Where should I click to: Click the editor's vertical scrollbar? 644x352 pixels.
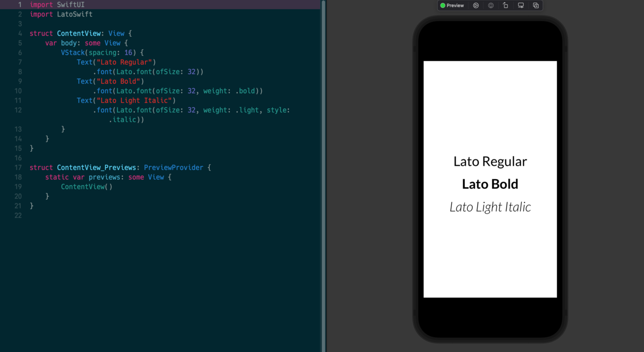(x=324, y=176)
